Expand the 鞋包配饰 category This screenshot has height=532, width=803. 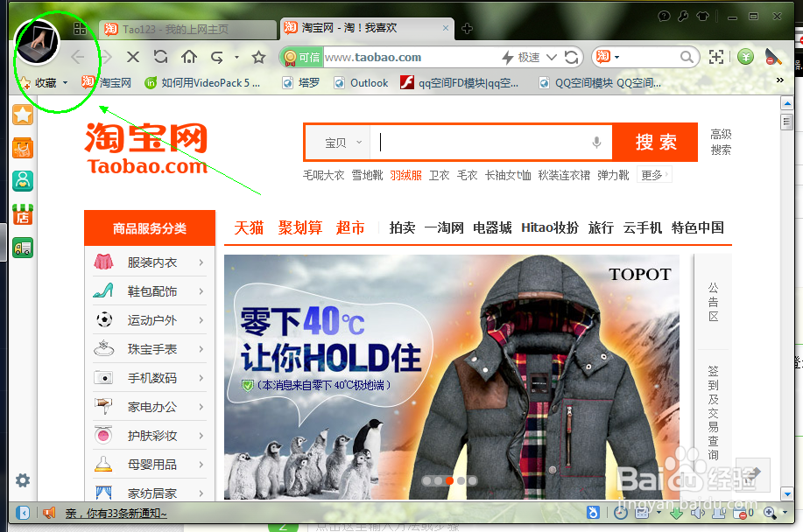click(150, 291)
